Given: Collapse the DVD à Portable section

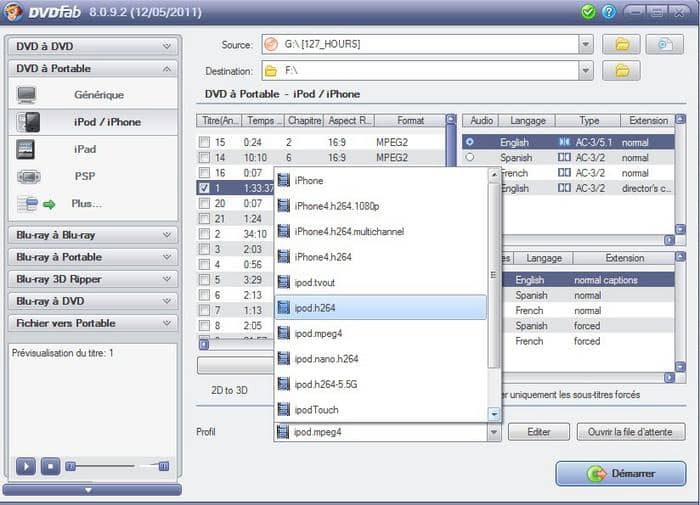Looking at the screenshot, I should (x=92, y=68).
